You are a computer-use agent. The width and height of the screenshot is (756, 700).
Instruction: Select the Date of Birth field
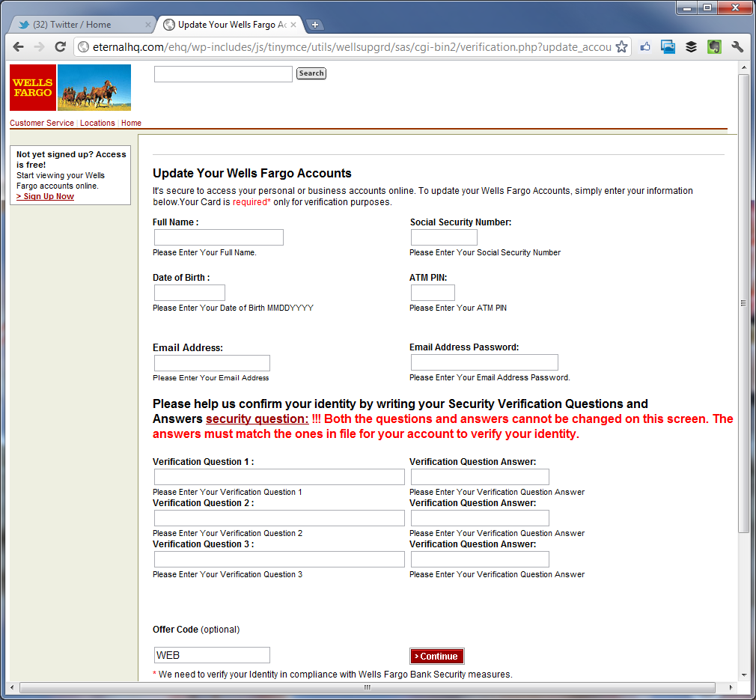189,293
